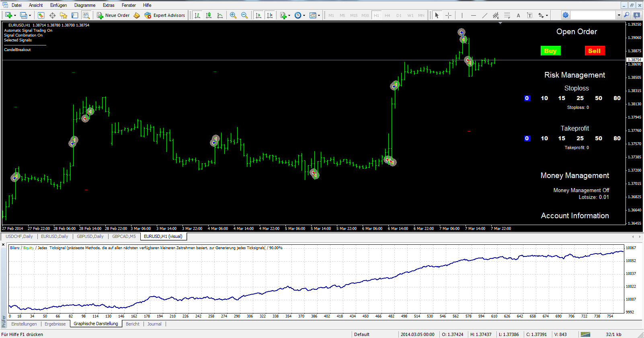644x338 pixels.
Task: Switch to the Ergebnisse tester tab
Action: click(55, 324)
